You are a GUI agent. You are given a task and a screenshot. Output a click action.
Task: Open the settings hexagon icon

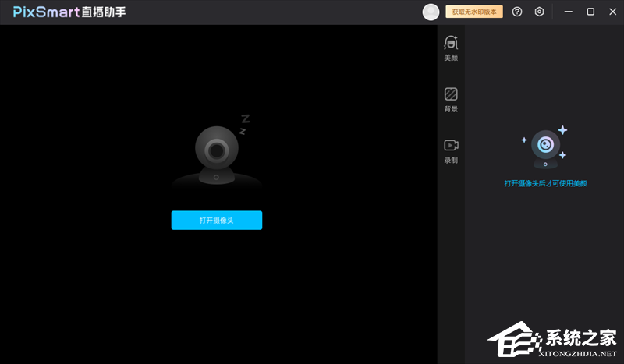539,12
